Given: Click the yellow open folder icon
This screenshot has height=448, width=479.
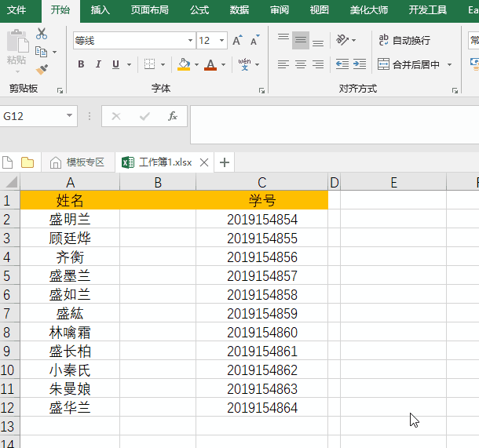Looking at the screenshot, I should [27, 162].
